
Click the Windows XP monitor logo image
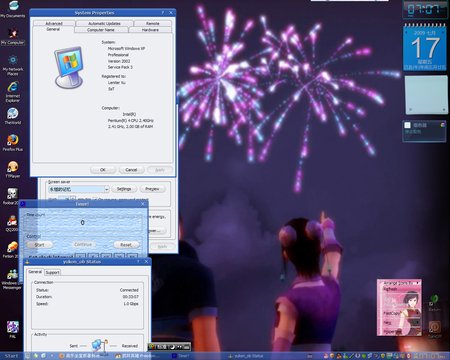pos(69,67)
